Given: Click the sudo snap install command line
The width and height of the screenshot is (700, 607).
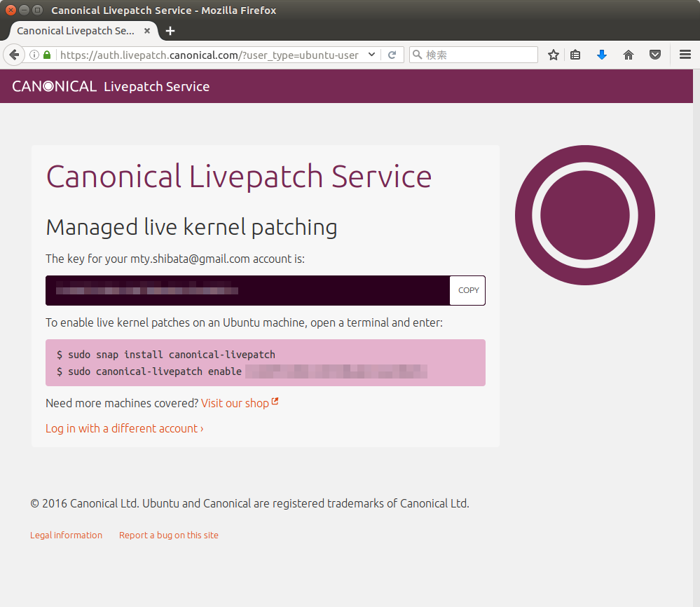Looking at the screenshot, I should pyautogui.click(x=166, y=355).
